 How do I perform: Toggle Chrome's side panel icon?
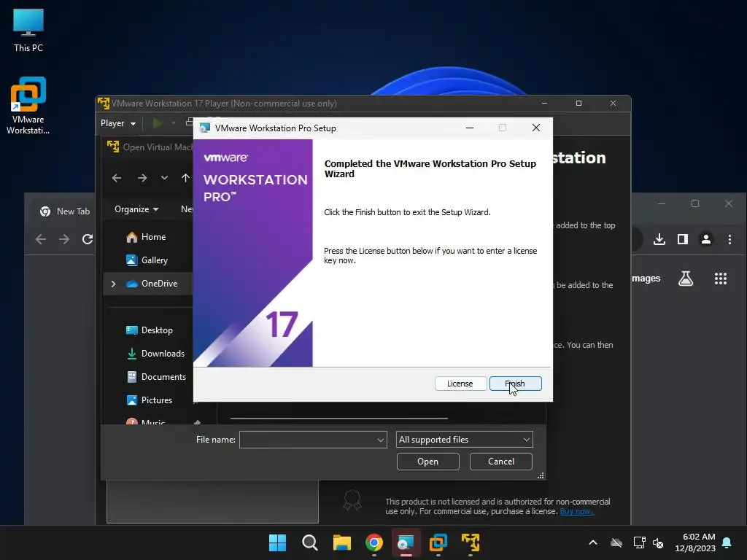pos(683,239)
